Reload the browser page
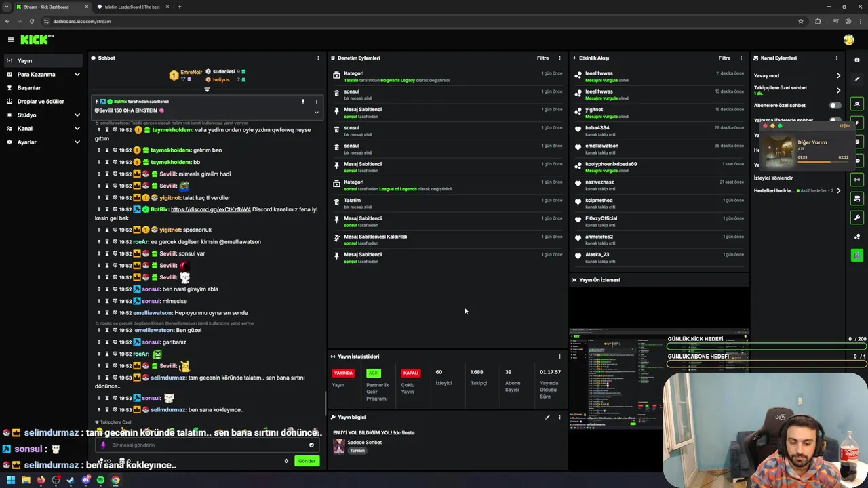 pyautogui.click(x=31, y=21)
